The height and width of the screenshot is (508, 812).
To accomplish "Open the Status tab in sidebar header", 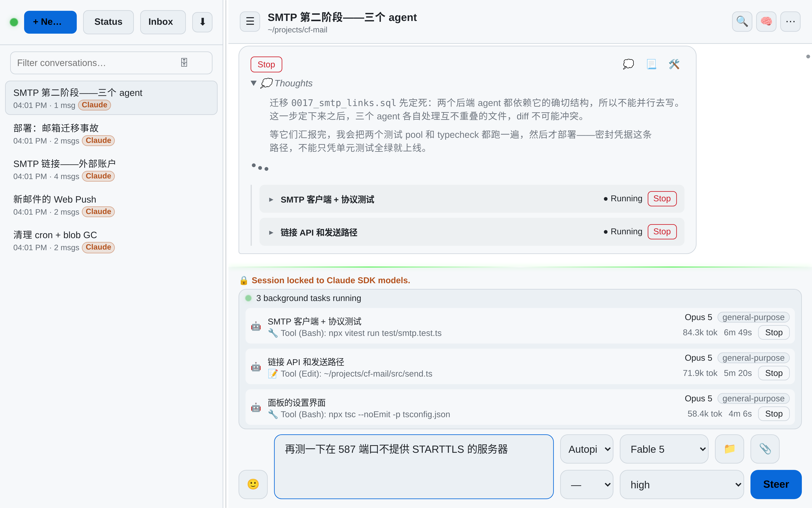I will (x=108, y=22).
